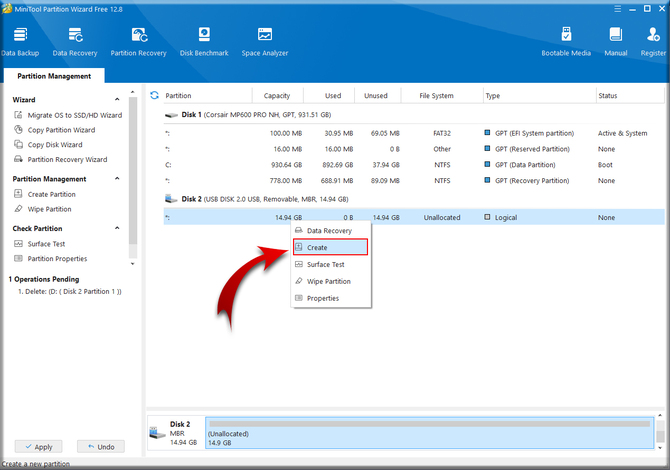This screenshot has height=470, width=670.
Task: Sort by Capacity column header
Action: pos(277,96)
